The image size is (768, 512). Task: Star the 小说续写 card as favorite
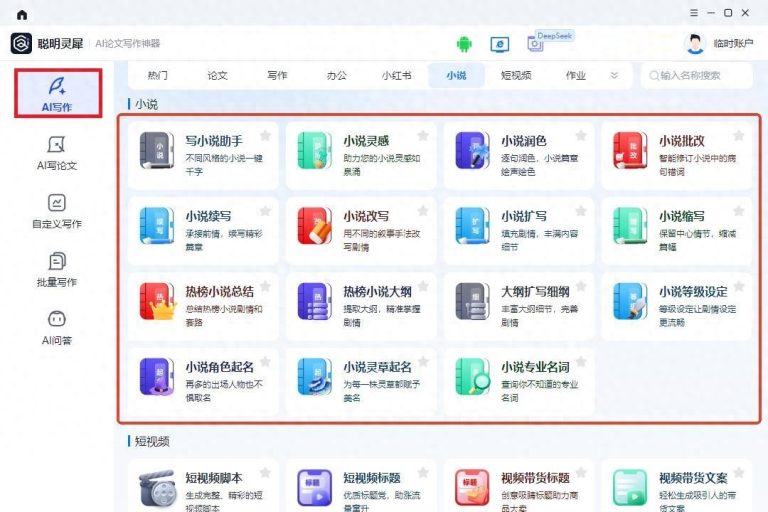click(x=265, y=211)
